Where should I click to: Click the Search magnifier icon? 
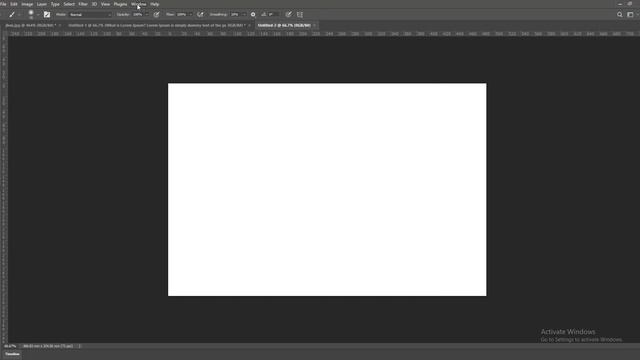tap(620, 14)
